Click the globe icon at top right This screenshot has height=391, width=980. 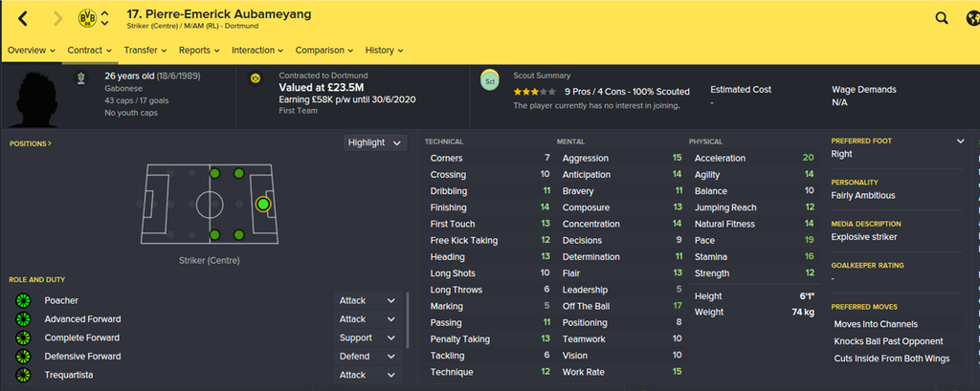[972, 19]
